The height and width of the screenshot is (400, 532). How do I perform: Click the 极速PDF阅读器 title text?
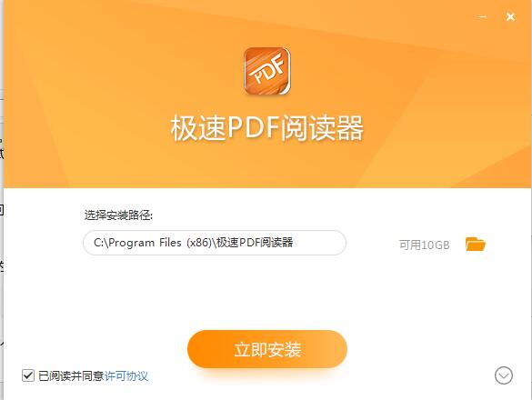pos(267,128)
